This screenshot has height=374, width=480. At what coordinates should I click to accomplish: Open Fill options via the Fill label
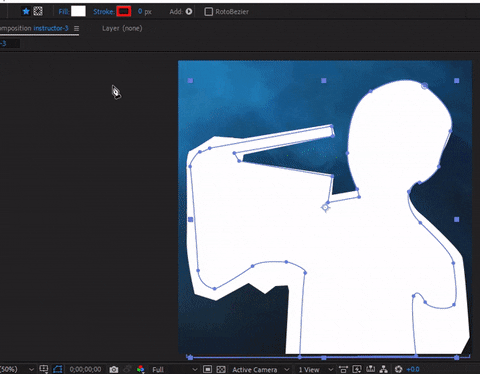click(x=64, y=12)
